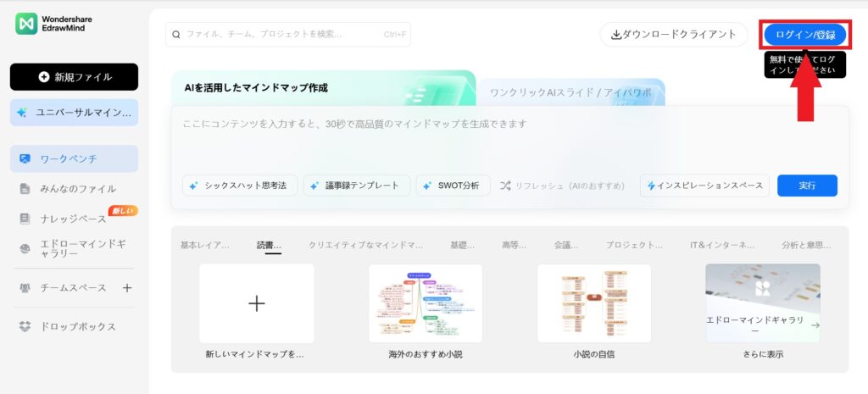Click リフレッシュ (AIのおすすめ) shuffle
The width and height of the screenshot is (868, 394).
pos(562,186)
